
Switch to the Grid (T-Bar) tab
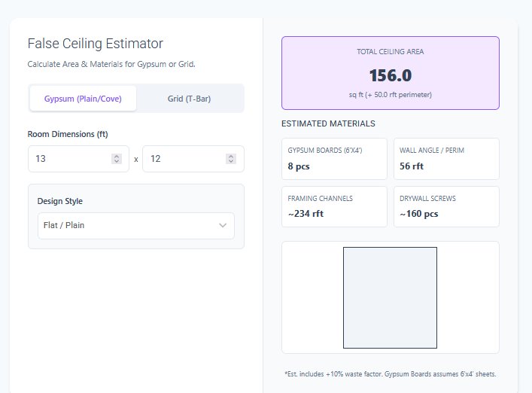click(189, 99)
